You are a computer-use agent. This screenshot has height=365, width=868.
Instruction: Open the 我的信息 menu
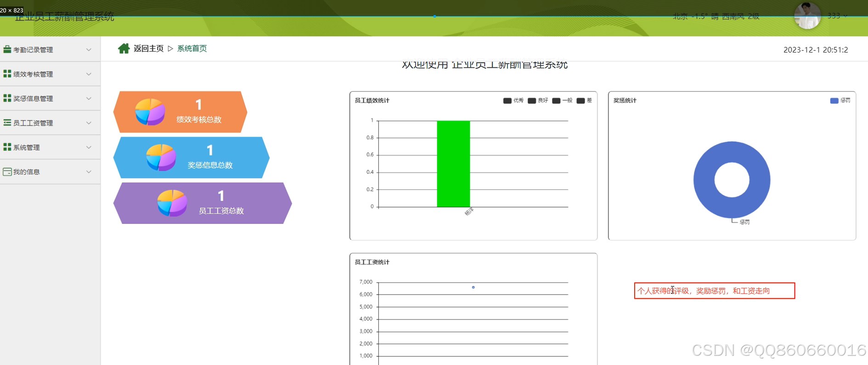(50, 171)
